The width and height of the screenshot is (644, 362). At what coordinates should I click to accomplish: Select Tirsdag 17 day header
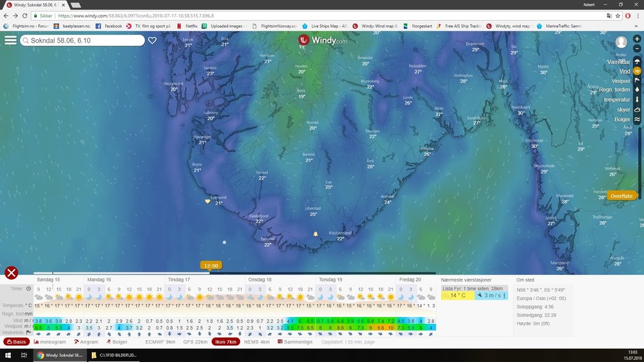(x=178, y=280)
